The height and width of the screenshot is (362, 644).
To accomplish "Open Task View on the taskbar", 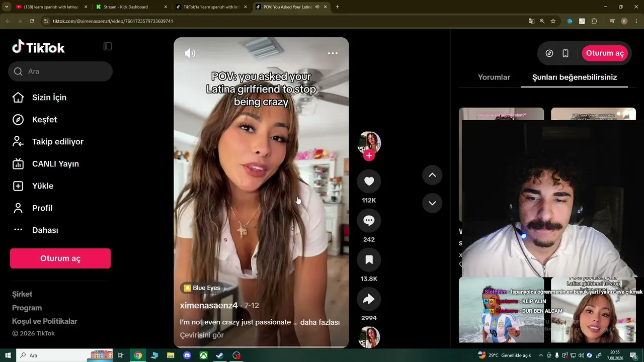I will (x=121, y=355).
